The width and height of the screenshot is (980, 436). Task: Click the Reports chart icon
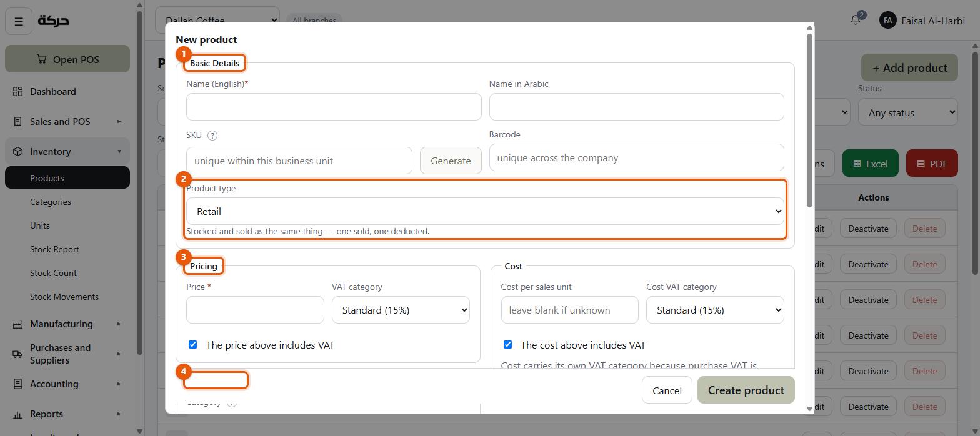click(17, 414)
